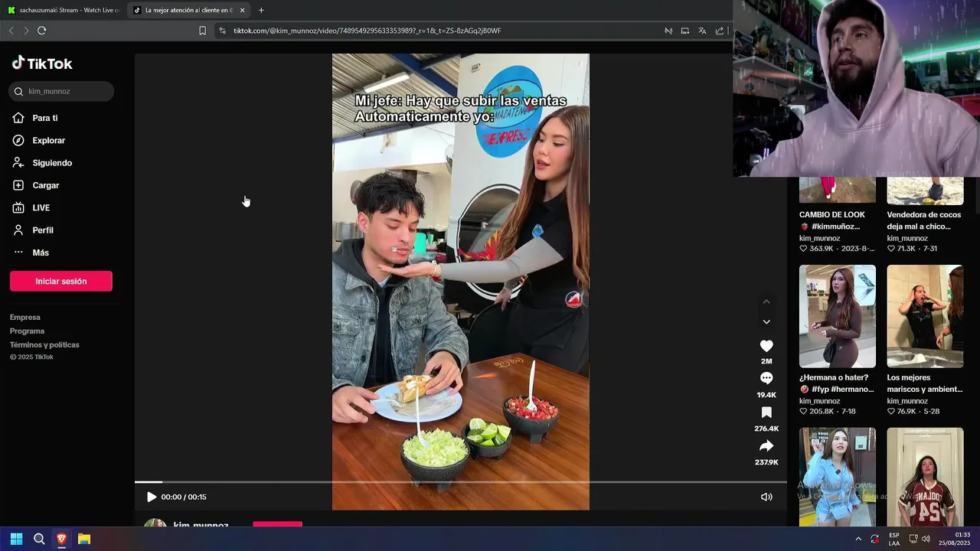980x551 pixels.
Task: Click the search field showing kim_munnoz
Action: (x=61, y=91)
